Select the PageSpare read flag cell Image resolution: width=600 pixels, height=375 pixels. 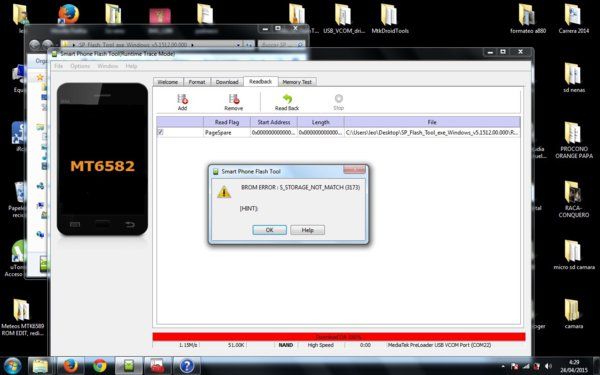227,132
